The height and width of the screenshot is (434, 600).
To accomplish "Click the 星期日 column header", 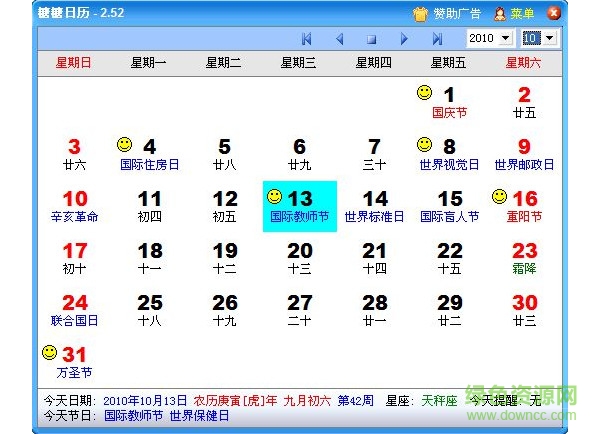I will pyautogui.click(x=73, y=62).
